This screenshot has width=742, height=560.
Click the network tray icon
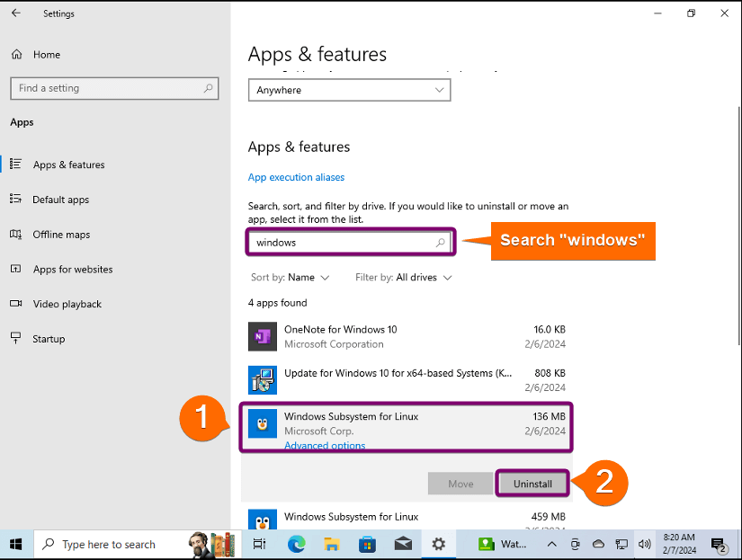(x=621, y=545)
